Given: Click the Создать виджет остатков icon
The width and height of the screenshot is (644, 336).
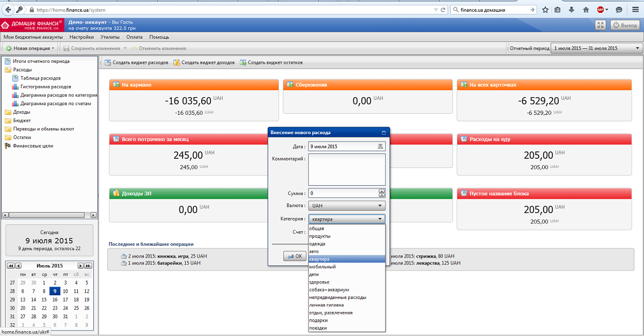Looking at the screenshot, I should [243, 63].
